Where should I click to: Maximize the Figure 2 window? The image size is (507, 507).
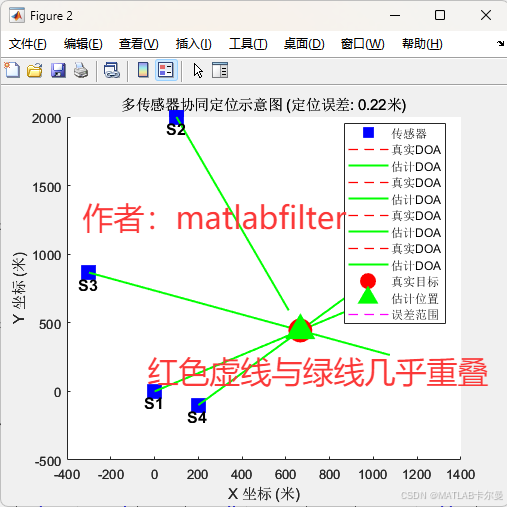pos(440,15)
